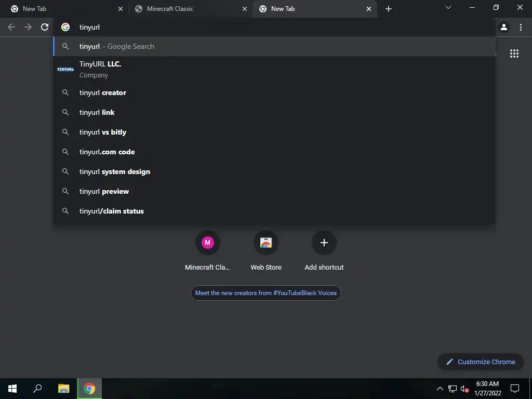This screenshot has width=532, height=399.
Task: Click the 'Web Store' shortcut label
Action: click(266, 268)
